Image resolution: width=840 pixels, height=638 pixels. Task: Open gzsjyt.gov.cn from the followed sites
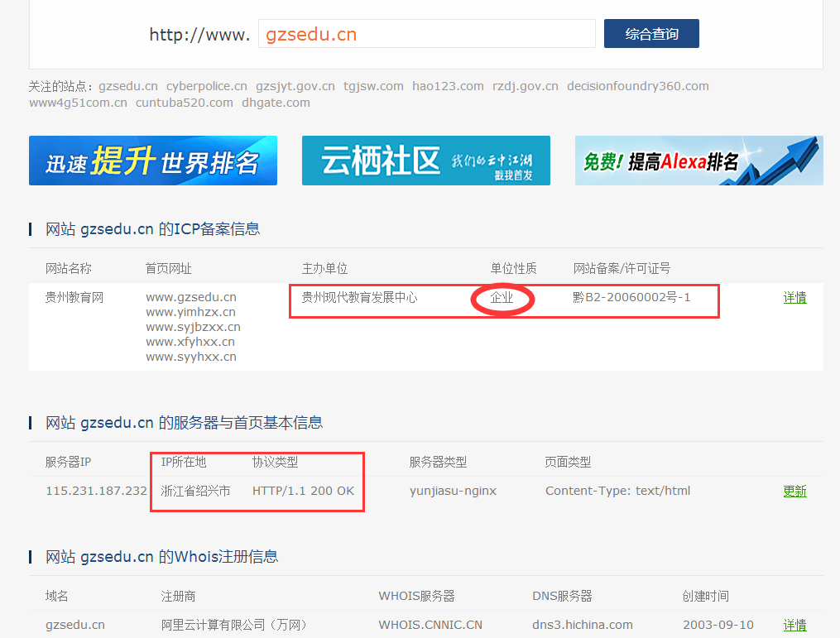point(295,86)
